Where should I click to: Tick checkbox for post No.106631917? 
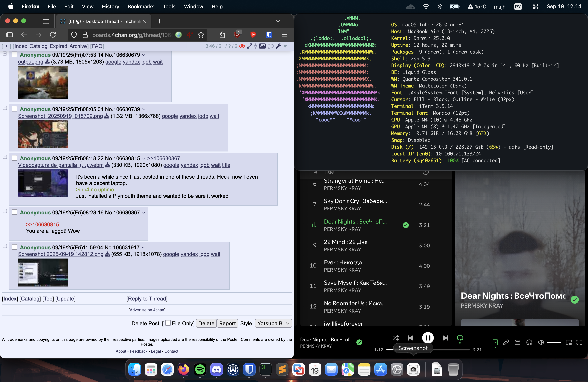coord(15,247)
